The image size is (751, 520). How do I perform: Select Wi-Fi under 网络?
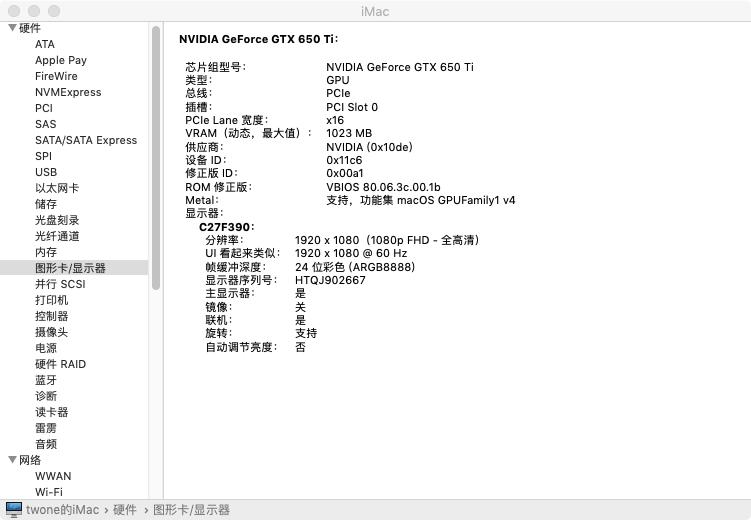coord(49,492)
